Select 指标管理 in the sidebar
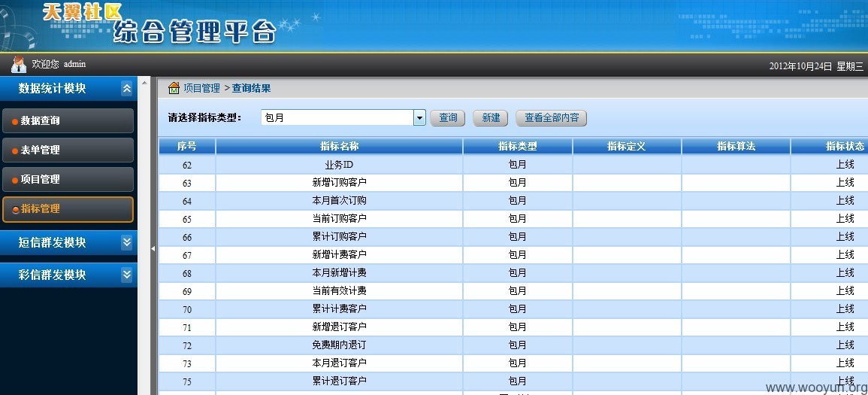868x395 pixels. 68,209
